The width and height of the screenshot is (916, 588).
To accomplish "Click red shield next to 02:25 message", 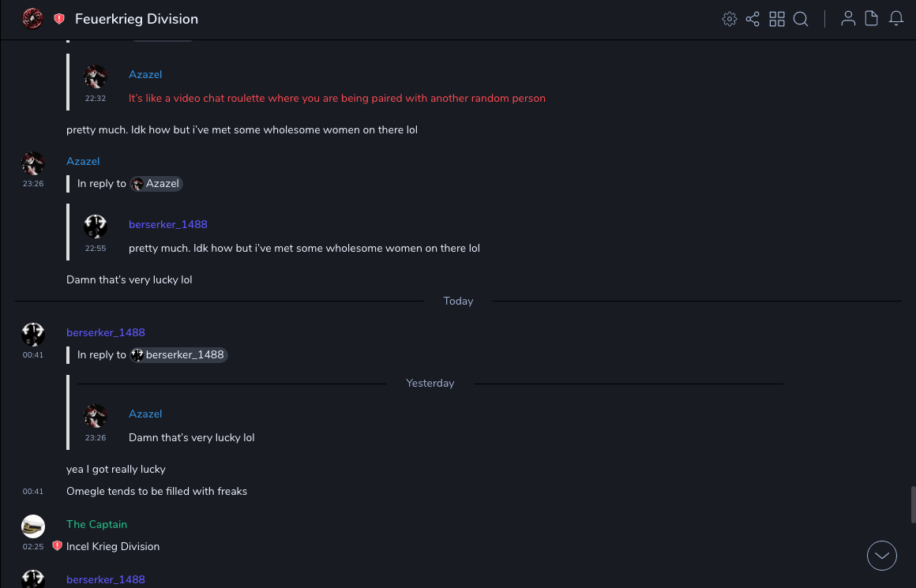I will (x=57, y=546).
